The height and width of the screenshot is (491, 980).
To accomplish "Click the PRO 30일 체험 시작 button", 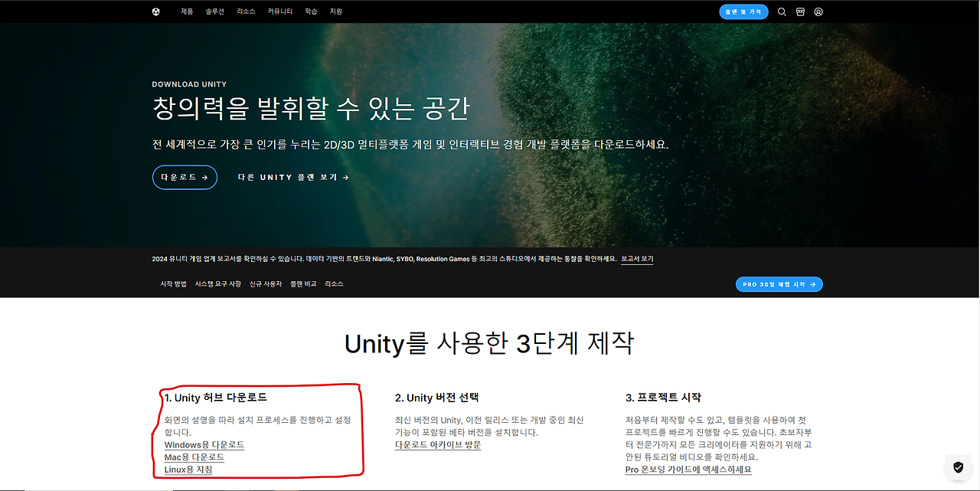I will click(779, 284).
